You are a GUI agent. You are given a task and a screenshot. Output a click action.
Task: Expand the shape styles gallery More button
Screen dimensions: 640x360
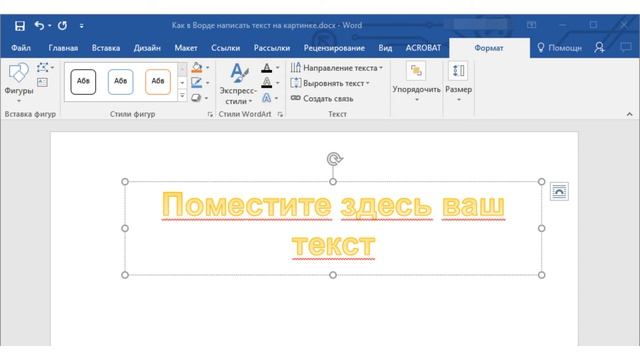(x=182, y=96)
